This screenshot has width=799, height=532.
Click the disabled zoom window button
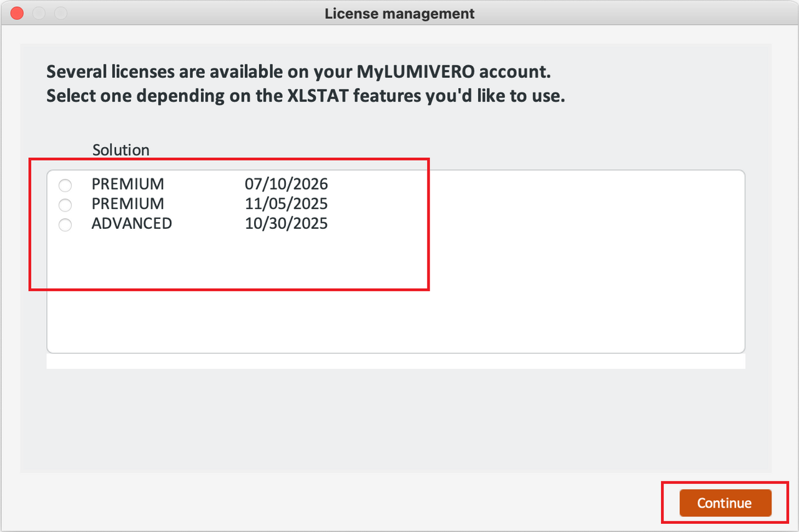[61, 13]
